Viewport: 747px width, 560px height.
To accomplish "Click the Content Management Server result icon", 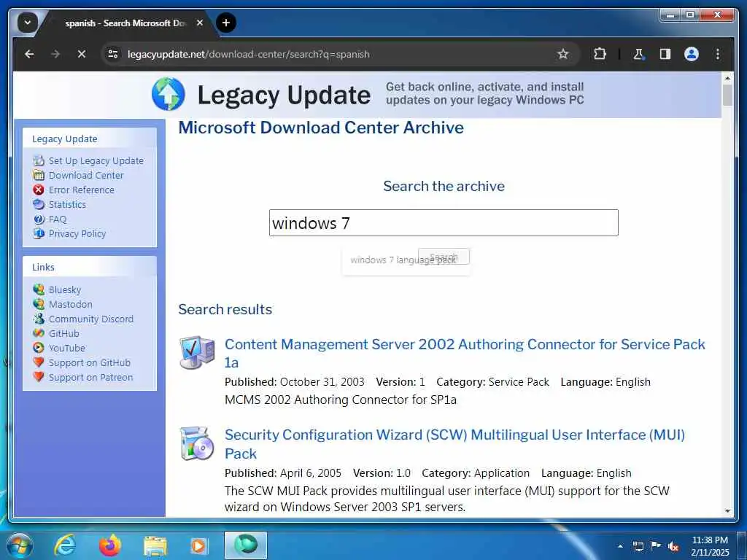I will click(197, 352).
